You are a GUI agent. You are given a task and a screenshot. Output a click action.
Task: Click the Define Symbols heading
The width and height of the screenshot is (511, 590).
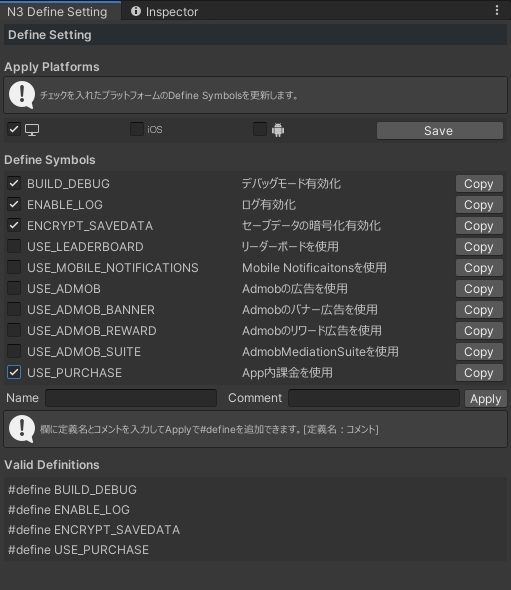(50, 160)
